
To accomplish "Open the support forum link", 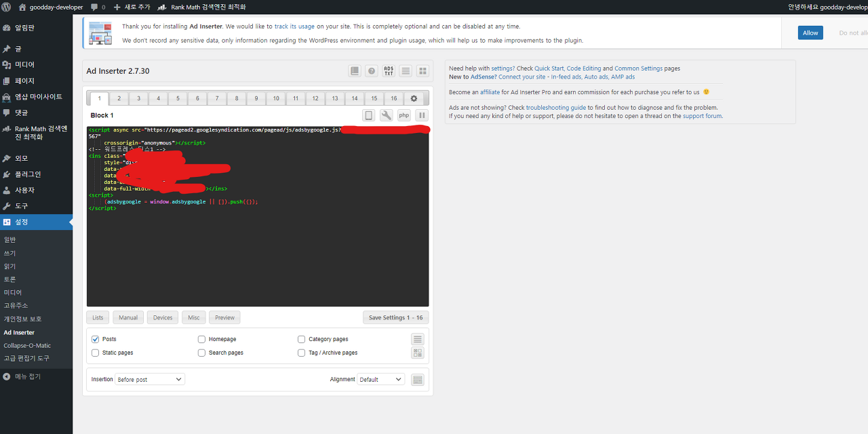I will (702, 116).
